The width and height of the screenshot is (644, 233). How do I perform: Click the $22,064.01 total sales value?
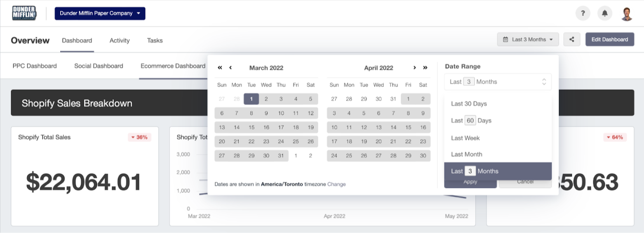(x=83, y=182)
